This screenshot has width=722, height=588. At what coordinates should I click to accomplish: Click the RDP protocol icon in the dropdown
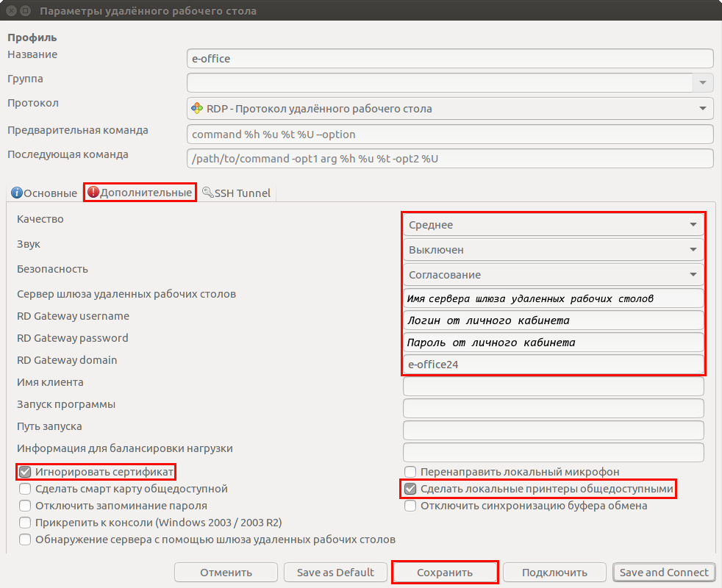pyautogui.click(x=197, y=109)
